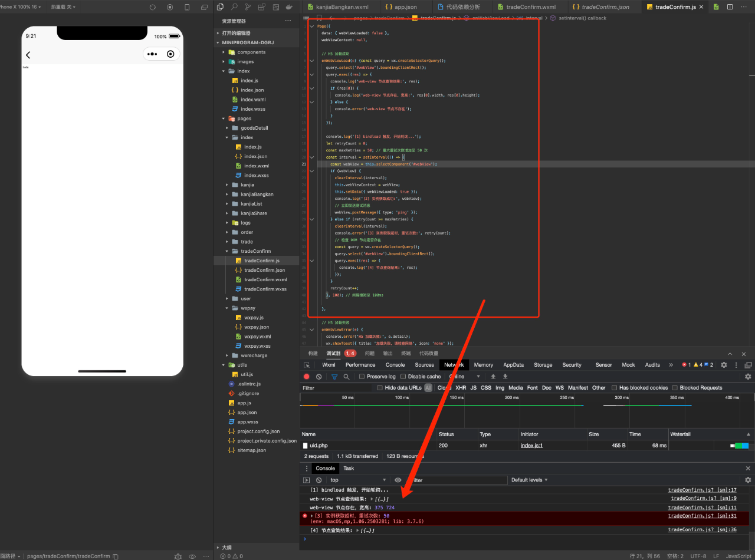Open the device model dropdown (iPhone X)
The height and width of the screenshot is (560, 755).
pos(19,7)
